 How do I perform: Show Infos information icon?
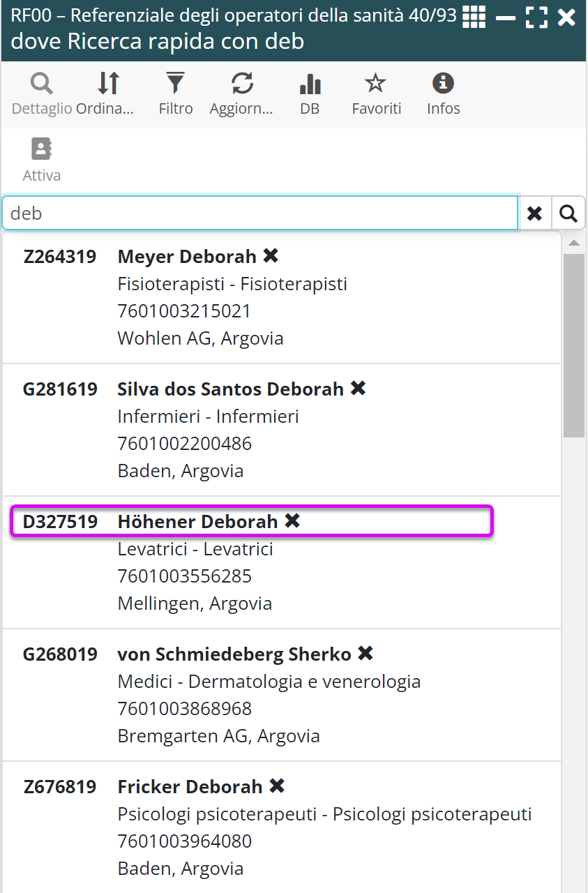coord(443,84)
